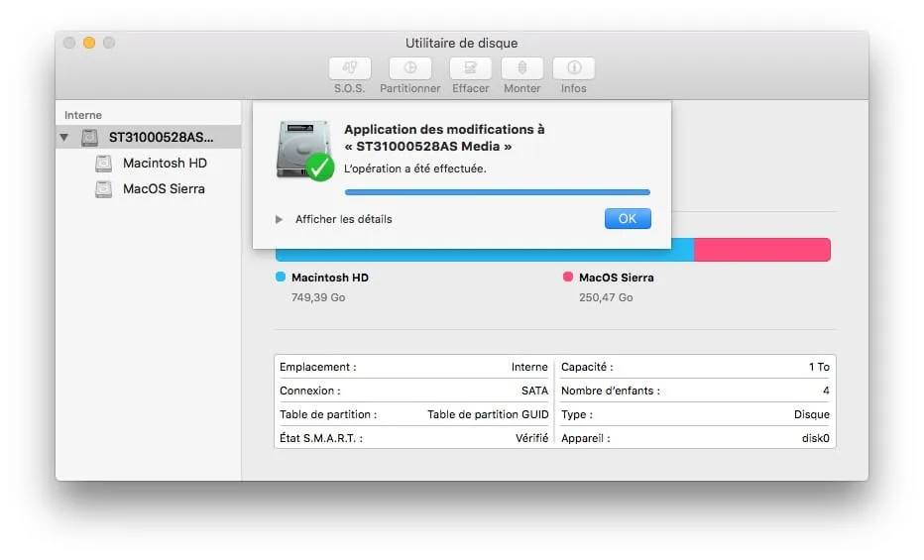Click the yellow minimize window button
The width and height of the screenshot is (924, 560).
[89, 43]
